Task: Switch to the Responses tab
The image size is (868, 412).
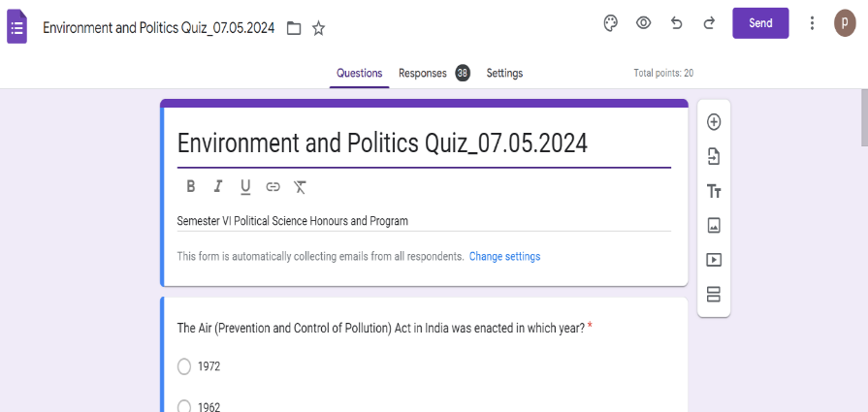Action: 423,74
